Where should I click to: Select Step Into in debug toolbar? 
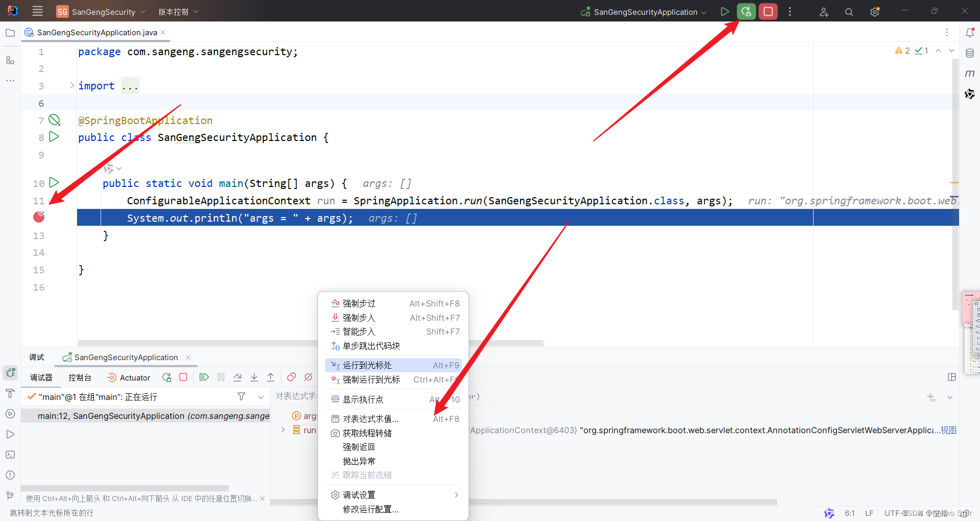click(254, 377)
